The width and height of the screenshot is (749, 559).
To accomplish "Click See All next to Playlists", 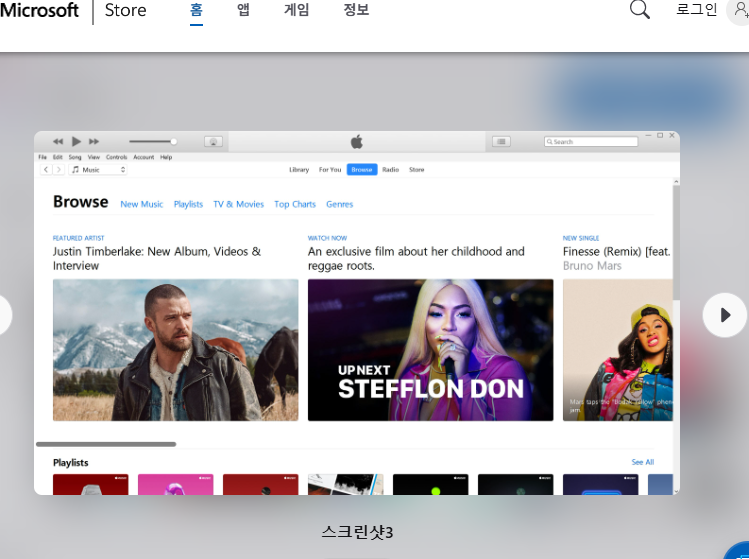I will coord(643,462).
